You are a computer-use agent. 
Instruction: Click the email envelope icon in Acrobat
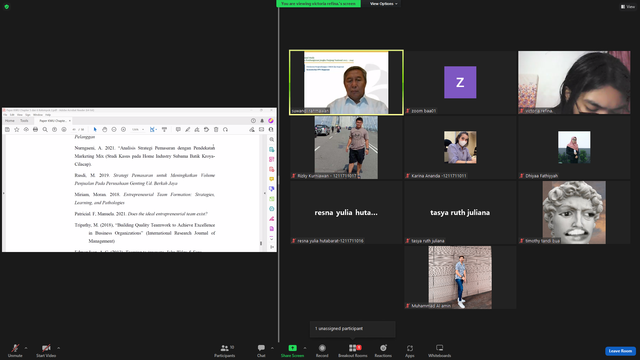(262, 129)
